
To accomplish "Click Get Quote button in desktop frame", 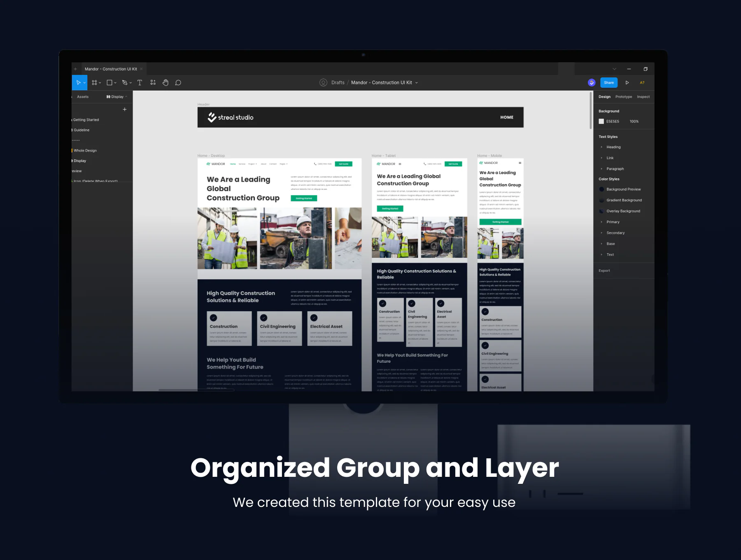I will pyautogui.click(x=344, y=164).
